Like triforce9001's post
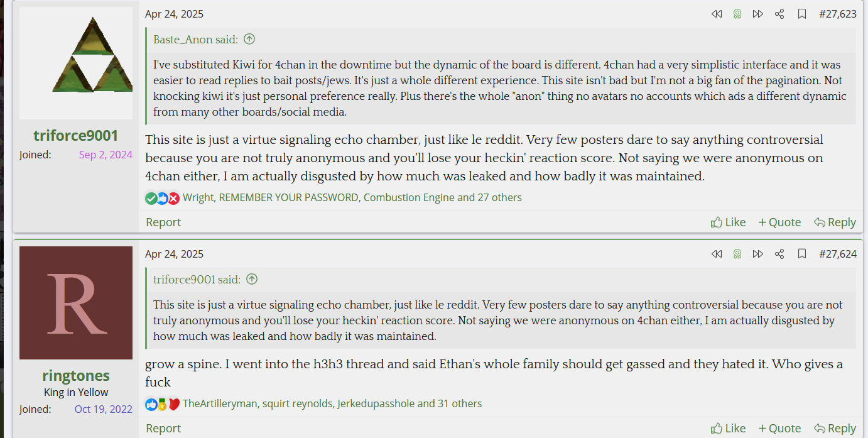Screen dimensions: 868x438 729,222
